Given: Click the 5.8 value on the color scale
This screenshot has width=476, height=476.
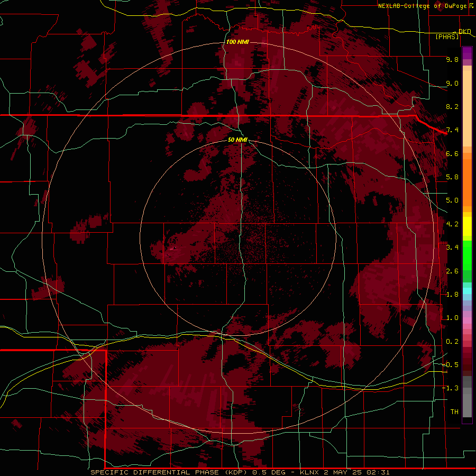Looking at the screenshot, I should pyautogui.click(x=452, y=177).
